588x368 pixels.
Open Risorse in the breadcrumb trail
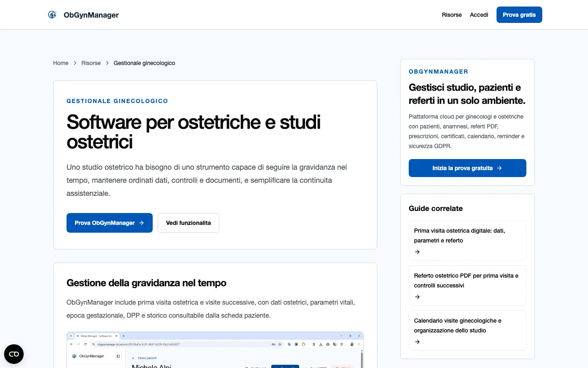(x=91, y=63)
